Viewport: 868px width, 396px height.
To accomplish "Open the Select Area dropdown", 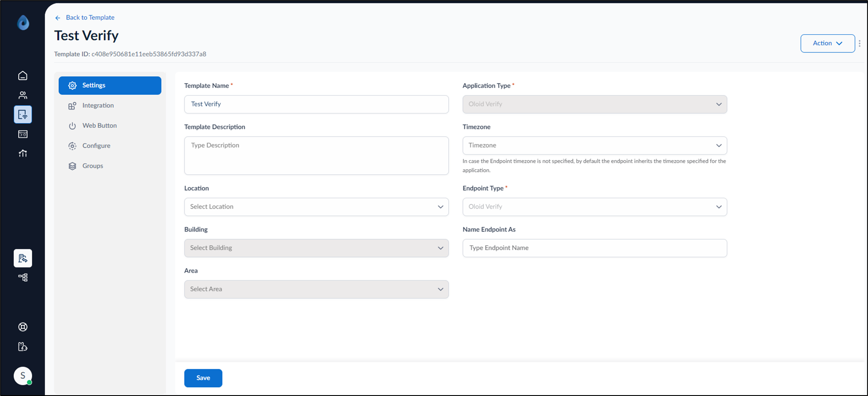I will (317, 289).
